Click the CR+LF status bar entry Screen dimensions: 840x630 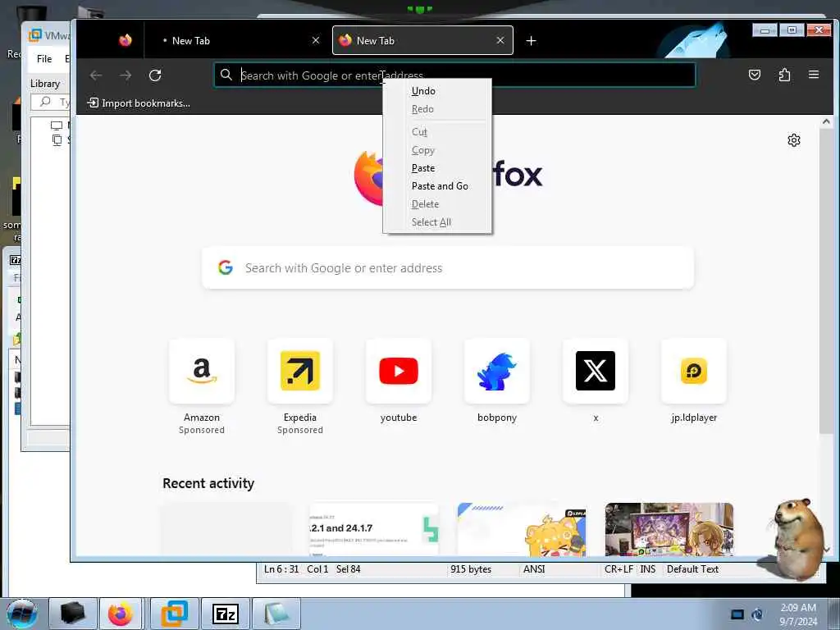click(x=619, y=569)
